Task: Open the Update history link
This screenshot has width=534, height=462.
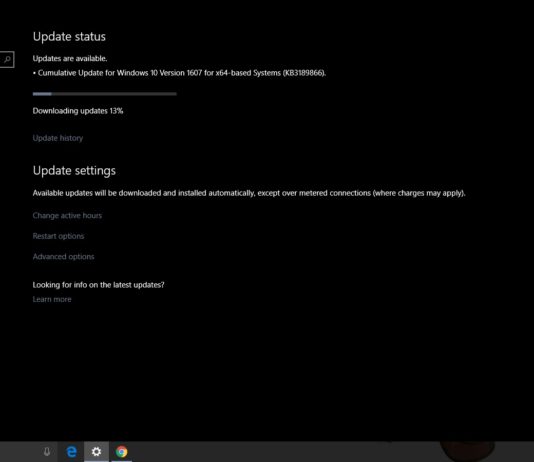Action: (x=58, y=138)
